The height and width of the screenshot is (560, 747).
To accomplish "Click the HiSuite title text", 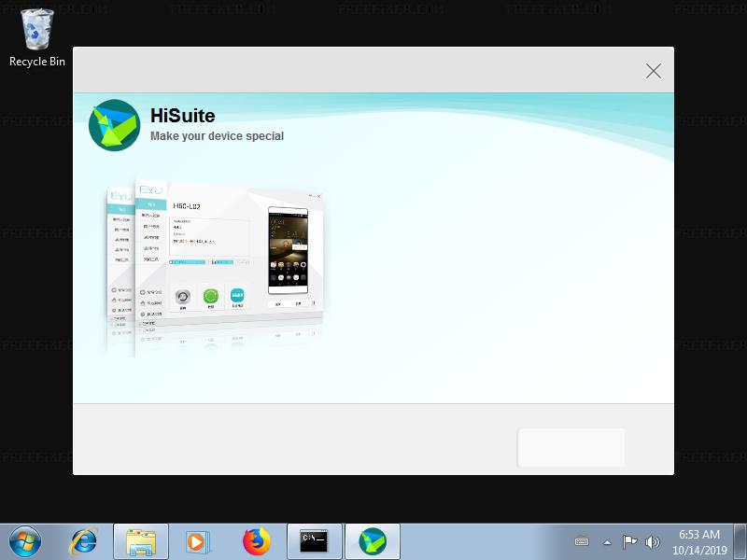I will click(x=183, y=117).
